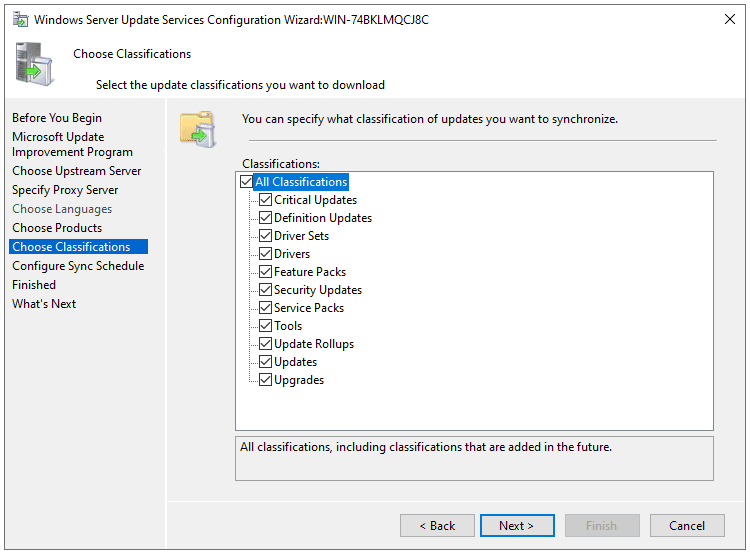Screen dimensions: 750x555
Task: Click the Next > button
Action: 517,526
